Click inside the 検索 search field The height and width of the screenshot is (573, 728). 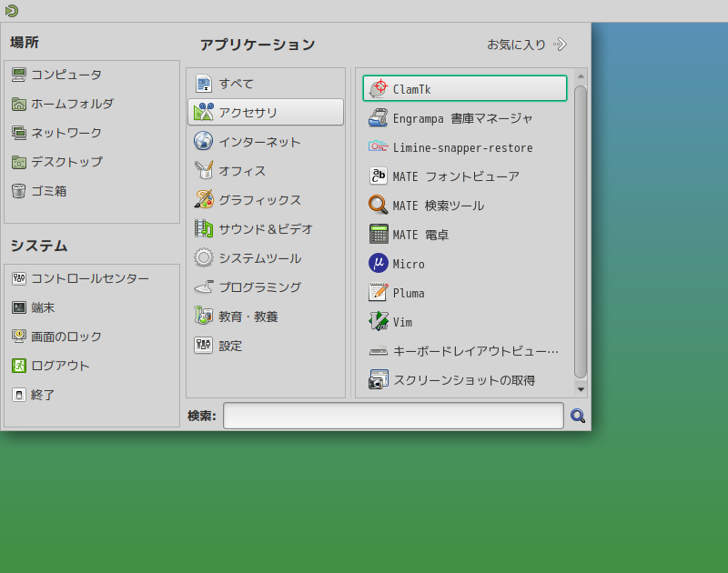(391, 416)
